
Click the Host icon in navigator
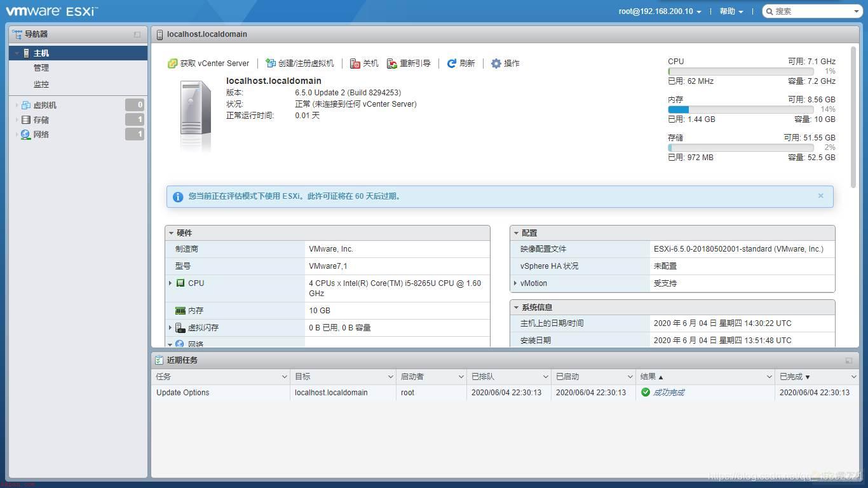coord(26,53)
